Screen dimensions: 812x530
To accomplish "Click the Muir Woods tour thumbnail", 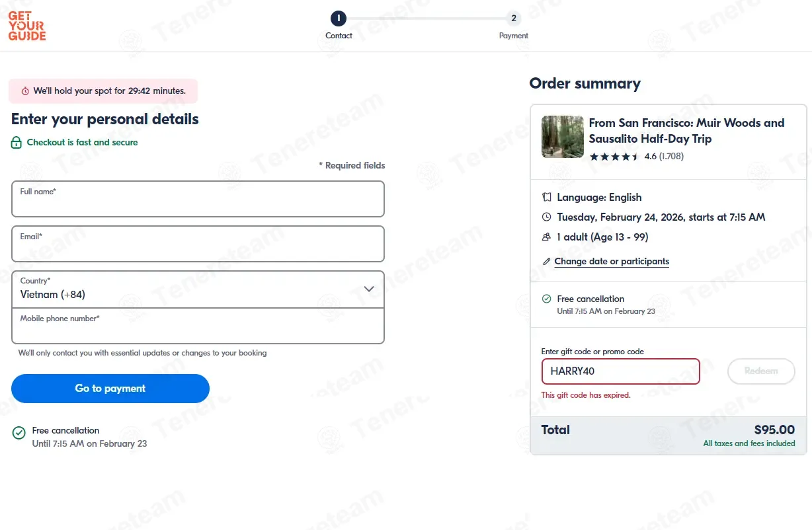I will pyautogui.click(x=563, y=137).
